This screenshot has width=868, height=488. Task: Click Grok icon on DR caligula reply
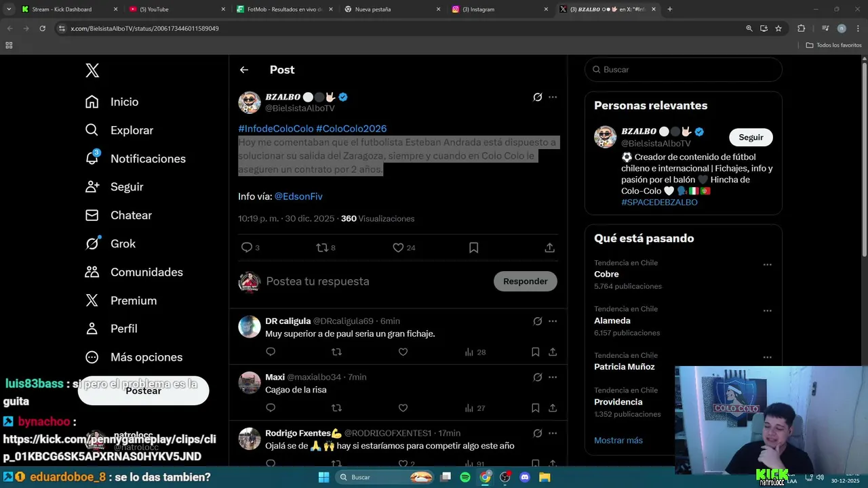point(538,321)
